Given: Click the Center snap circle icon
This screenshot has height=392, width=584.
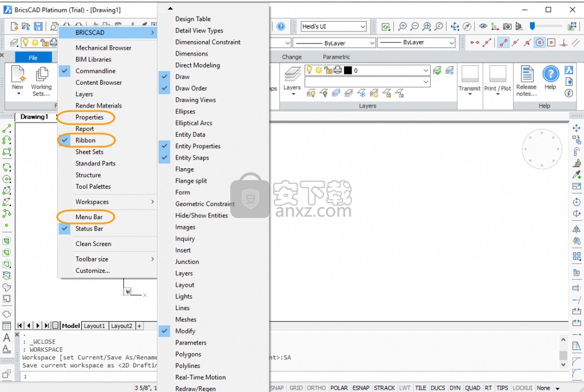Looking at the screenshot, I should coord(539,43).
